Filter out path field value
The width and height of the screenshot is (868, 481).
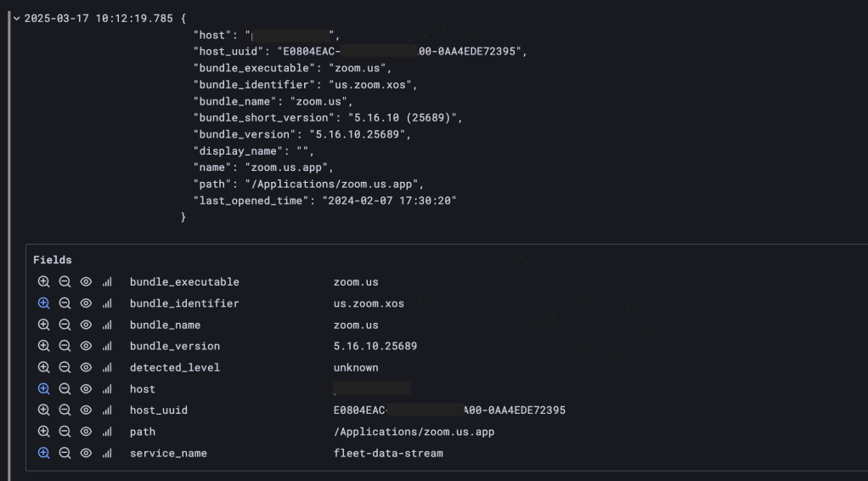[x=65, y=432]
